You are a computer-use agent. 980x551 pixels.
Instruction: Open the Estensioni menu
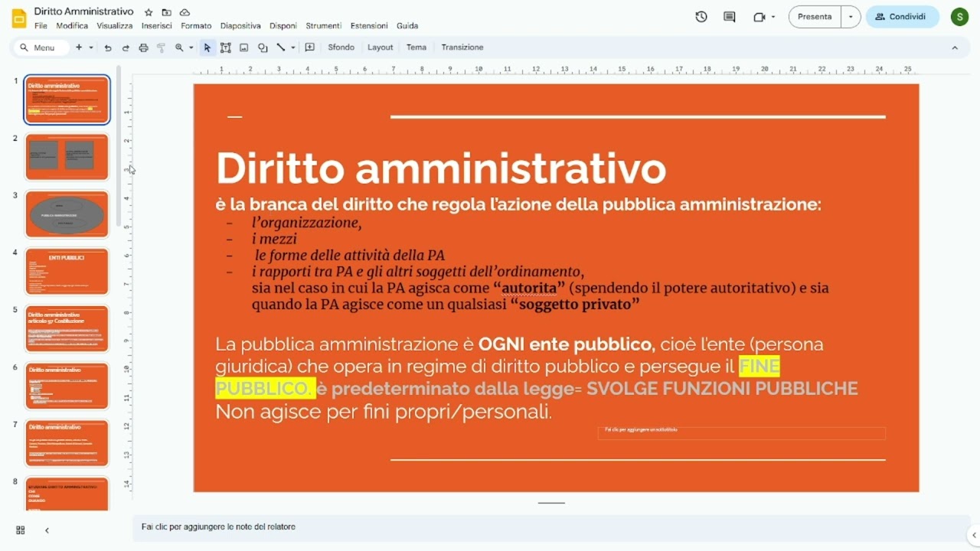point(369,26)
